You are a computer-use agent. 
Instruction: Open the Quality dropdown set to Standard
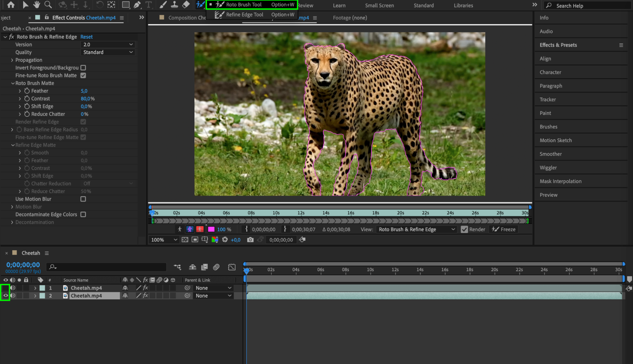tap(108, 52)
